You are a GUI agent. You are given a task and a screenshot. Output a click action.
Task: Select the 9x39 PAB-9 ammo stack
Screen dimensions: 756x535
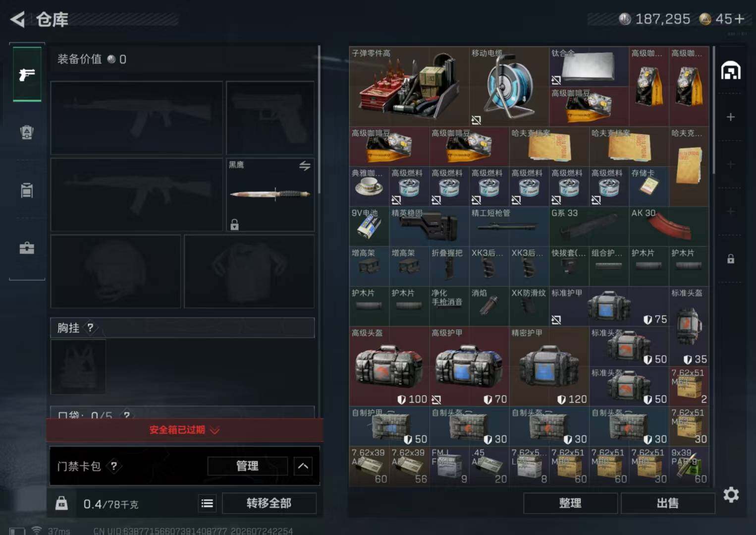[x=689, y=466]
